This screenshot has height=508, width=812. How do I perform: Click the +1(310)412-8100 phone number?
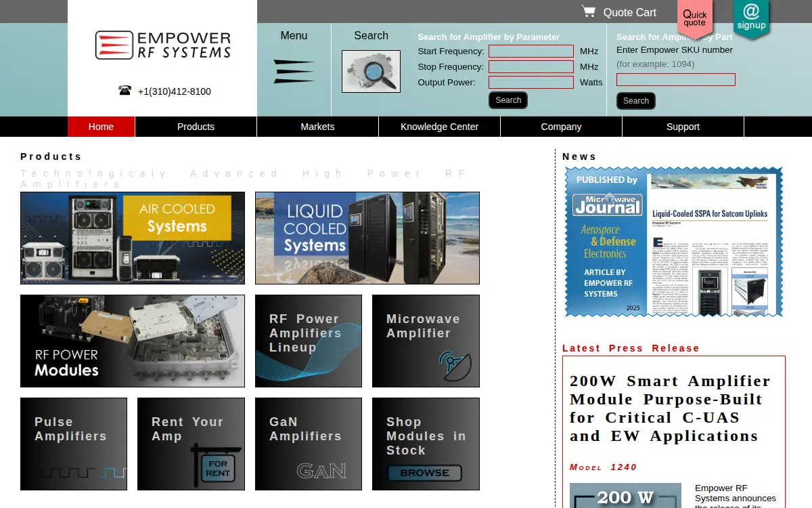pyautogui.click(x=175, y=91)
